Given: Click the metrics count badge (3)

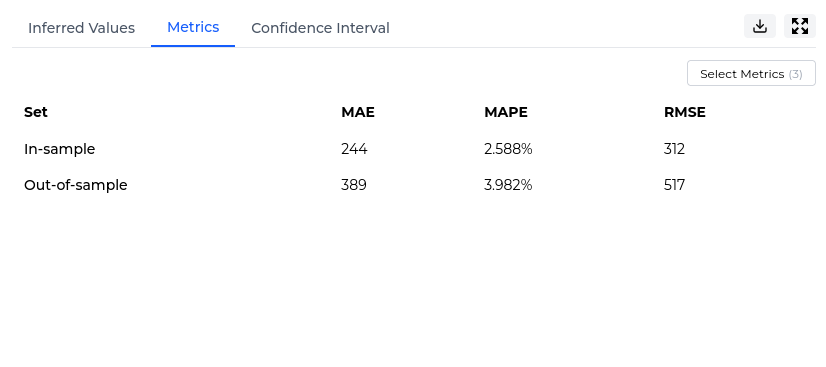Looking at the screenshot, I should click(x=795, y=74).
